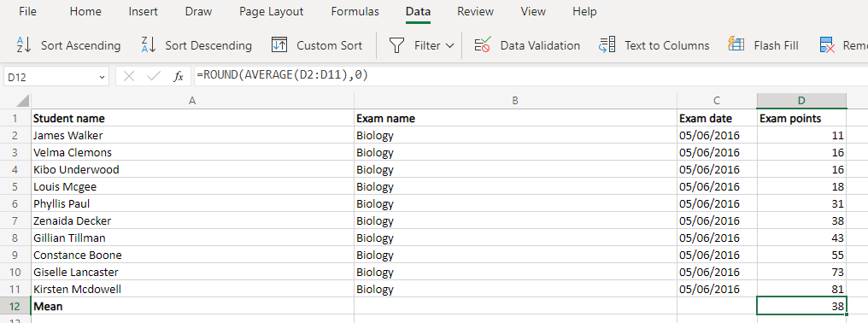The image size is (868, 323).
Task: Select column C header
Action: [x=717, y=101]
